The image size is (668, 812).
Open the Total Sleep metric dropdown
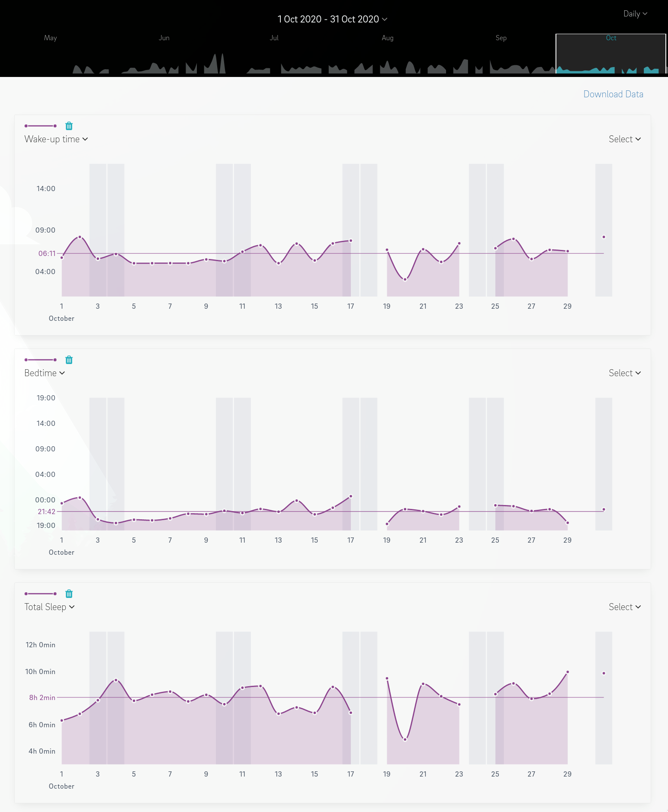[49, 607]
